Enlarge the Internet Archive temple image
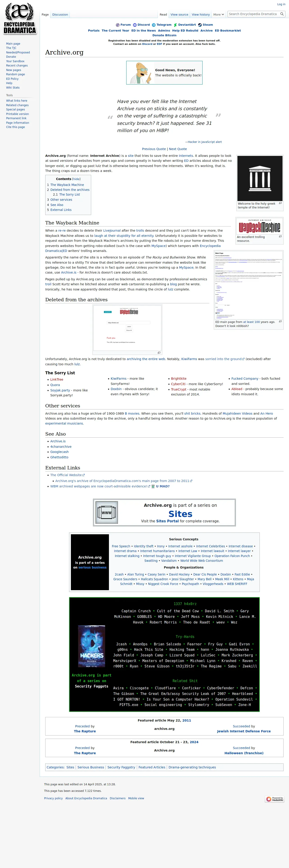Viewport: 289px width, 868px height. [260, 178]
